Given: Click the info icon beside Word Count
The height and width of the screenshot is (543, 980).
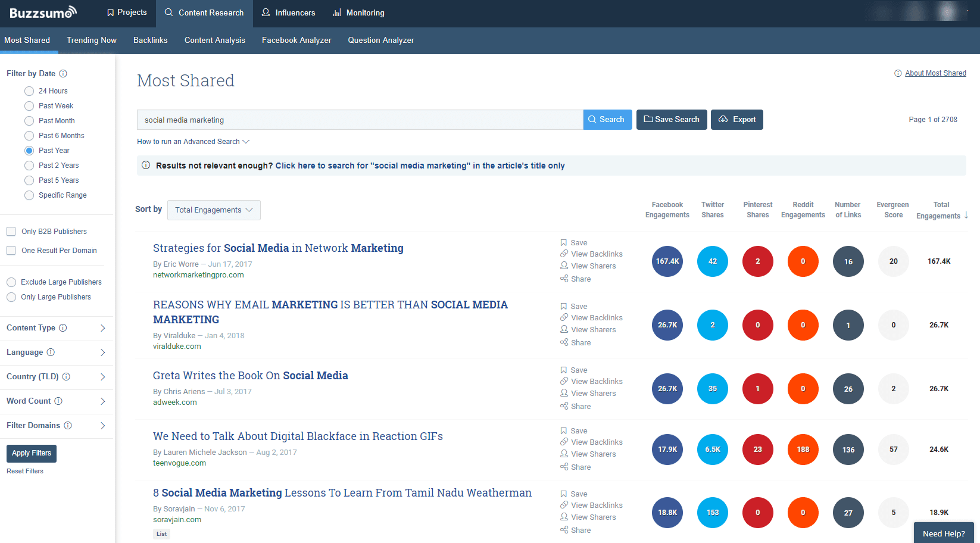Looking at the screenshot, I should point(58,401).
